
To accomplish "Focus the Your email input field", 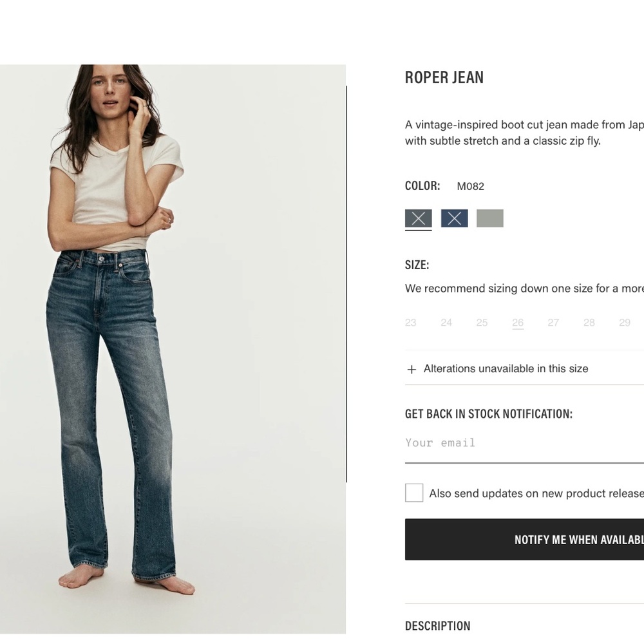I will (524, 443).
